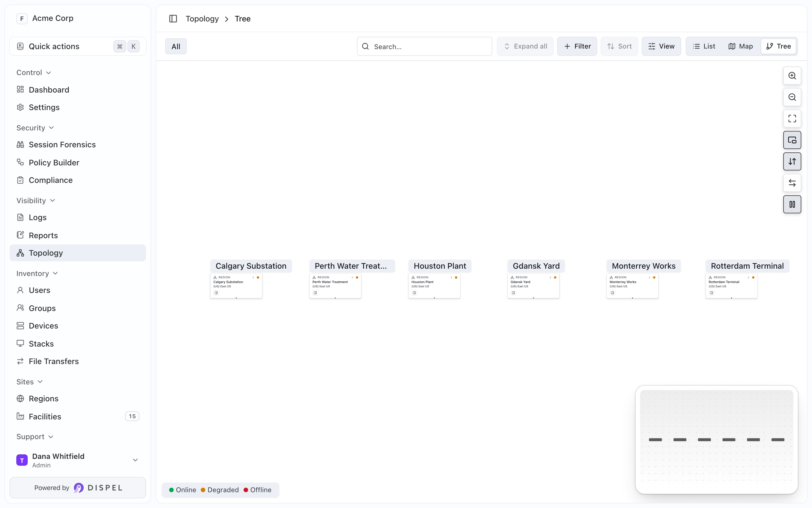
Task: Click the Sort button
Action: pos(619,46)
